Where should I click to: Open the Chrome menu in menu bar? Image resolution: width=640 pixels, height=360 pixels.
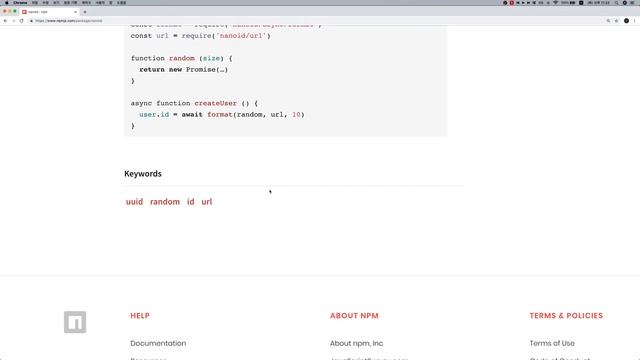20,3
